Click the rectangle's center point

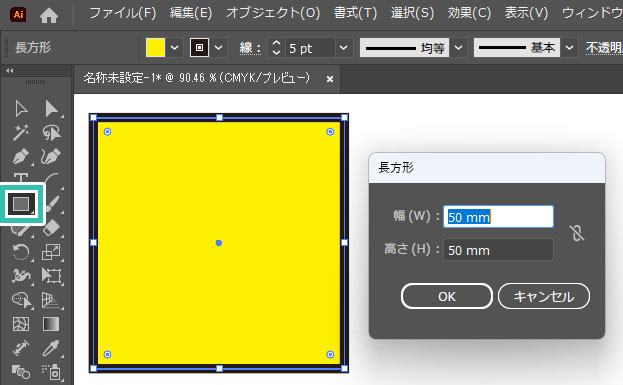(219, 243)
